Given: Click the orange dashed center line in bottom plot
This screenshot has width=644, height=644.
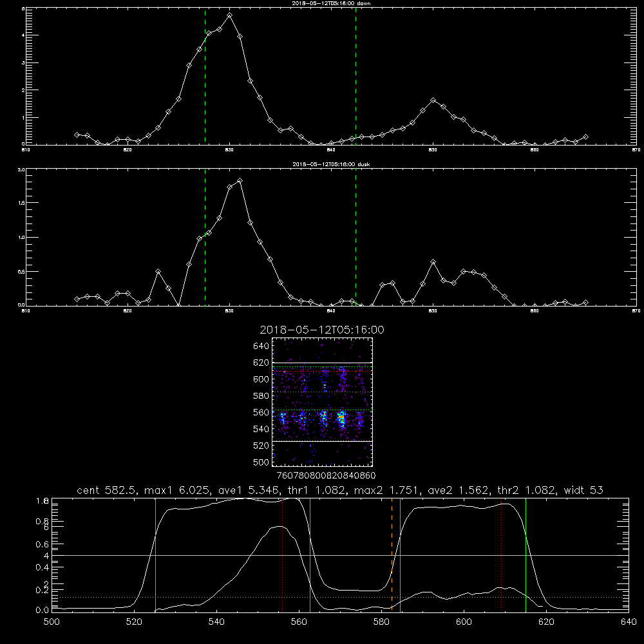Looking at the screenshot, I should (x=392, y=554).
